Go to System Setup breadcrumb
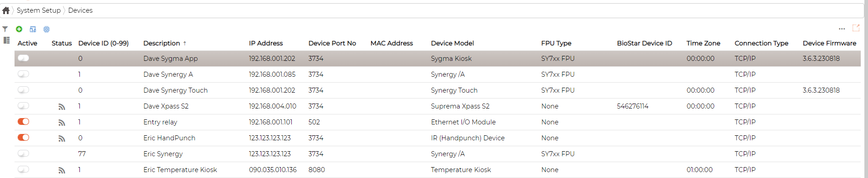This screenshot has width=868, height=178. point(39,10)
